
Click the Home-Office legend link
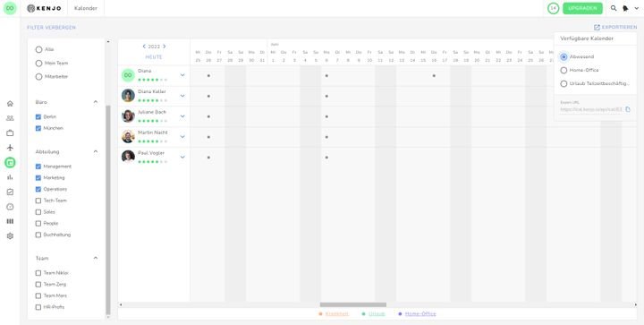tap(420, 314)
